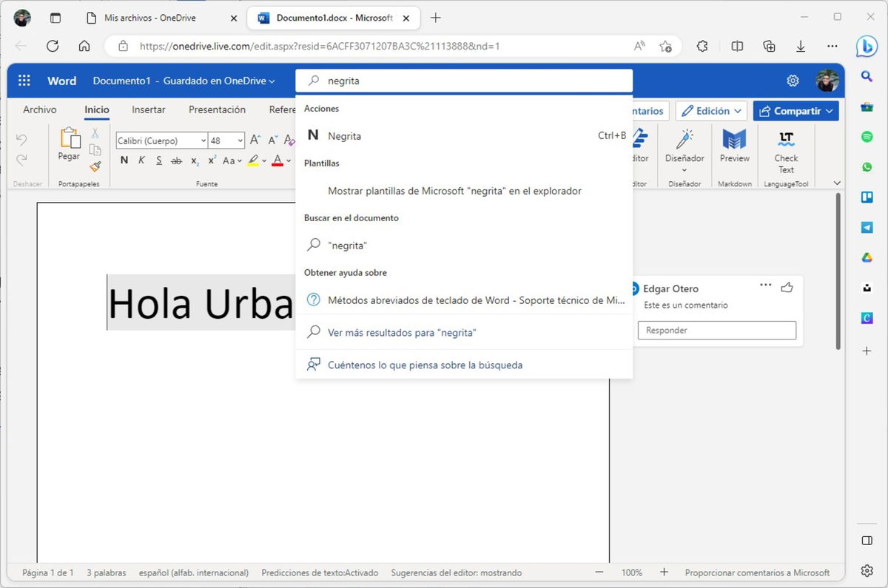This screenshot has height=588, width=888.
Task: Click the LanguageTool Check Text icon
Action: 786,138
